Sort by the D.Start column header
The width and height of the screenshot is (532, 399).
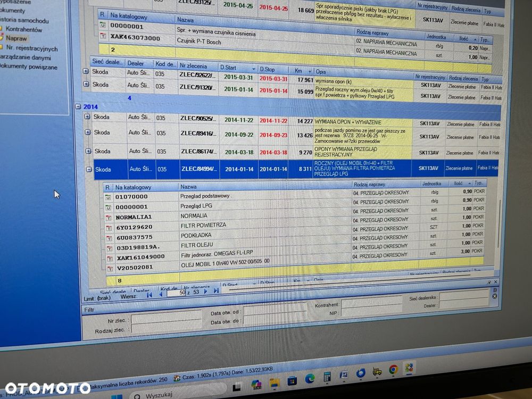[x=237, y=68]
